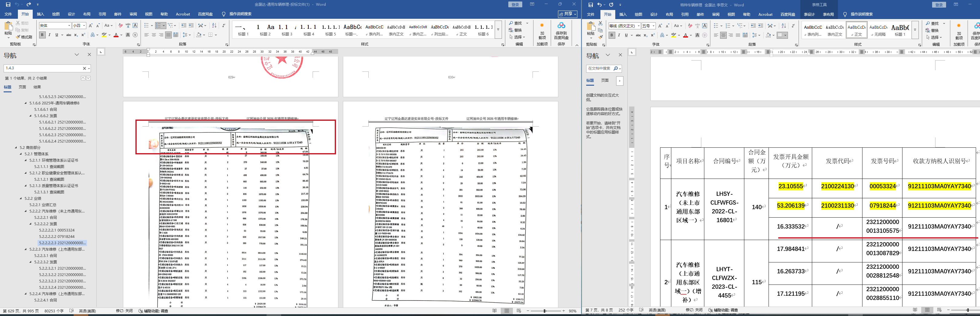Click Replace (替换) in right Word window
980x316 pixels.
tap(932, 31)
